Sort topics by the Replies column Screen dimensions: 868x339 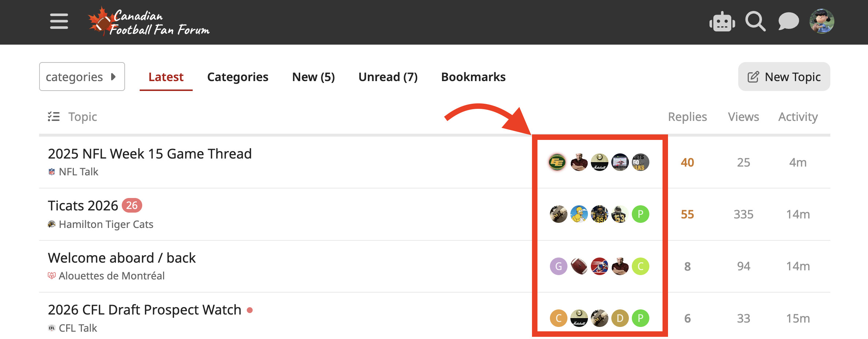point(687,117)
